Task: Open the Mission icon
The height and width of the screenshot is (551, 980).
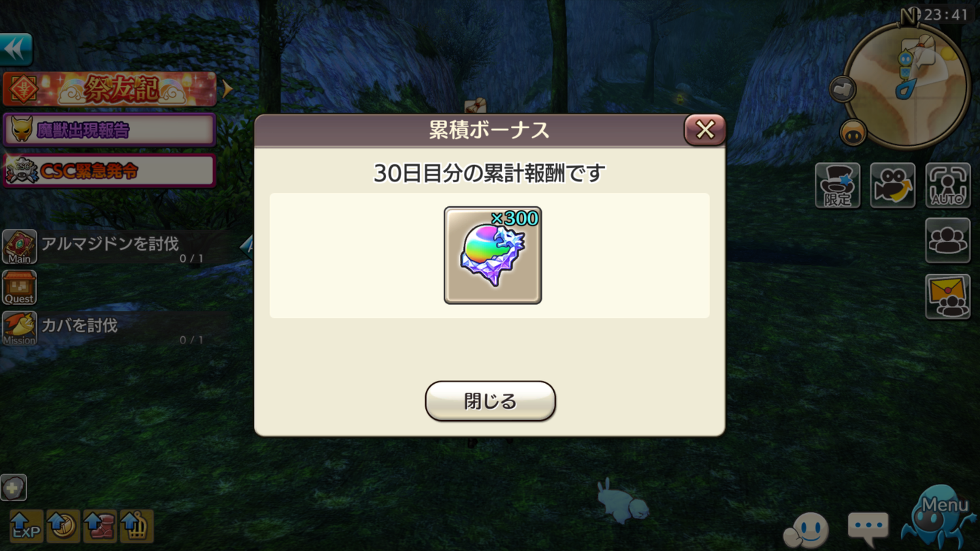Action: 20,328
